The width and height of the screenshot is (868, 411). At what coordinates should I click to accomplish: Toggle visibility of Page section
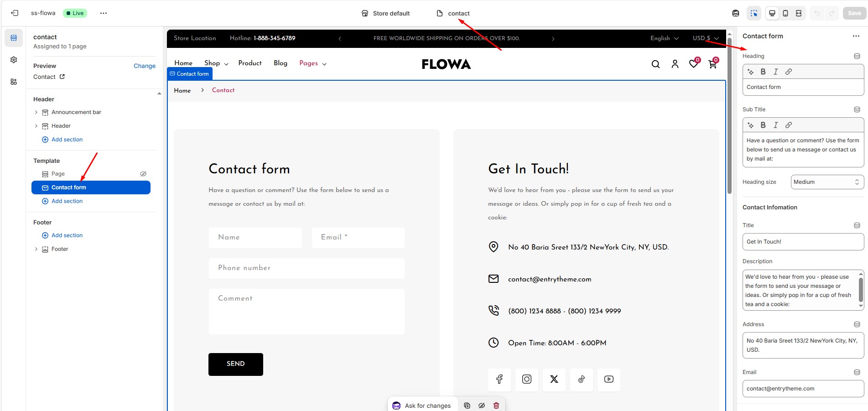143,174
